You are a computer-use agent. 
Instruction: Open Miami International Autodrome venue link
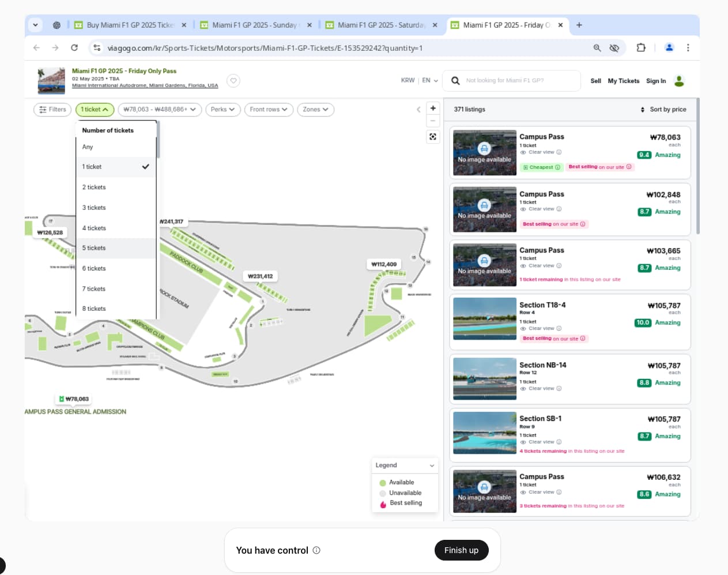[x=145, y=85]
